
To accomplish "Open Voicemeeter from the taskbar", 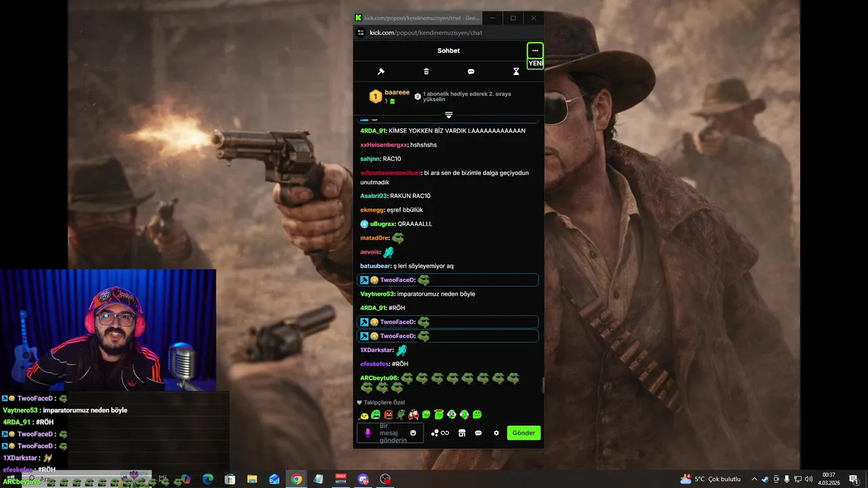I will pos(341,479).
